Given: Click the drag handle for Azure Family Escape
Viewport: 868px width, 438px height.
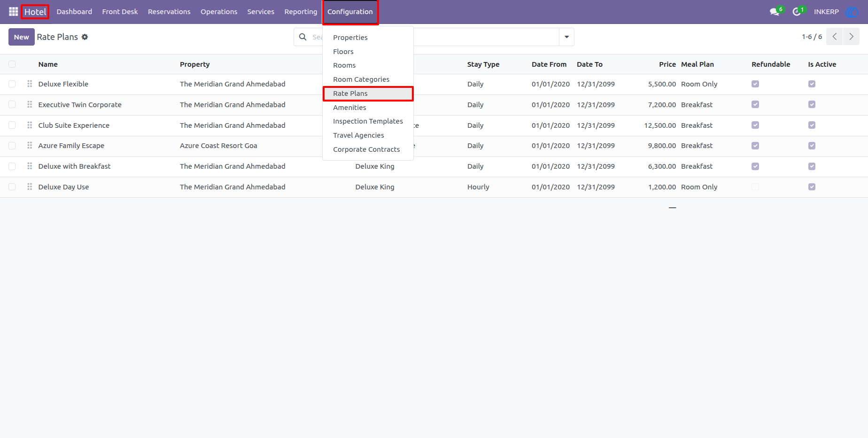Looking at the screenshot, I should 30,146.
